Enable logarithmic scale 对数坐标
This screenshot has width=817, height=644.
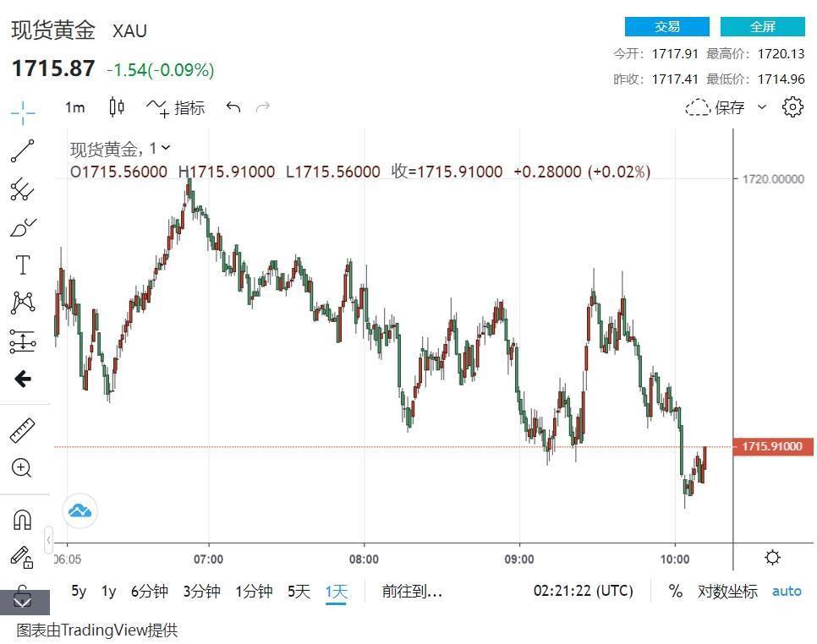(727, 592)
